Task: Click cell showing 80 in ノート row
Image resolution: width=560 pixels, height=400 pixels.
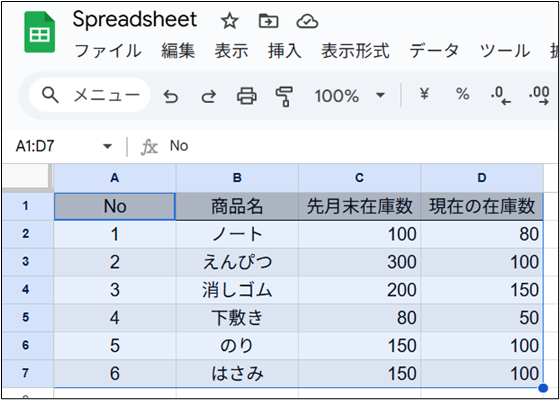Action: point(482,235)
